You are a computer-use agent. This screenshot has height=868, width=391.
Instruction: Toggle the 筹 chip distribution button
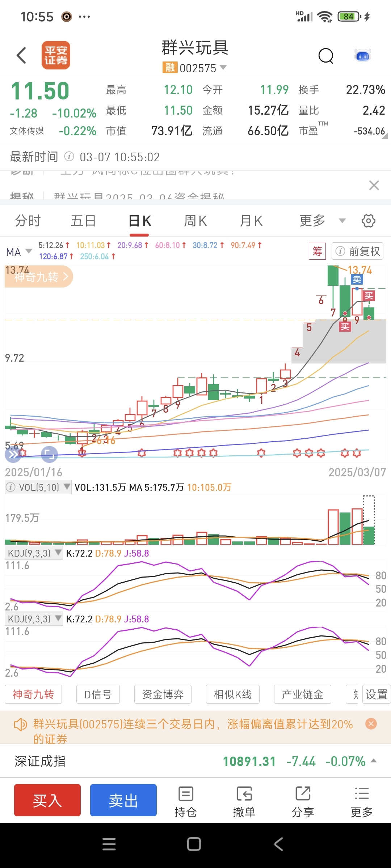click(317, 251)
